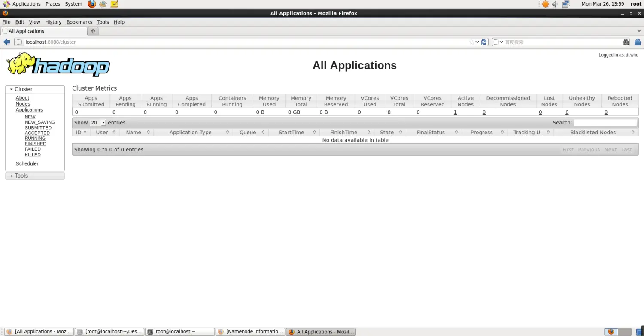
Task: Open the View menu
Action: pyautogui.click(x=34, y=22)
